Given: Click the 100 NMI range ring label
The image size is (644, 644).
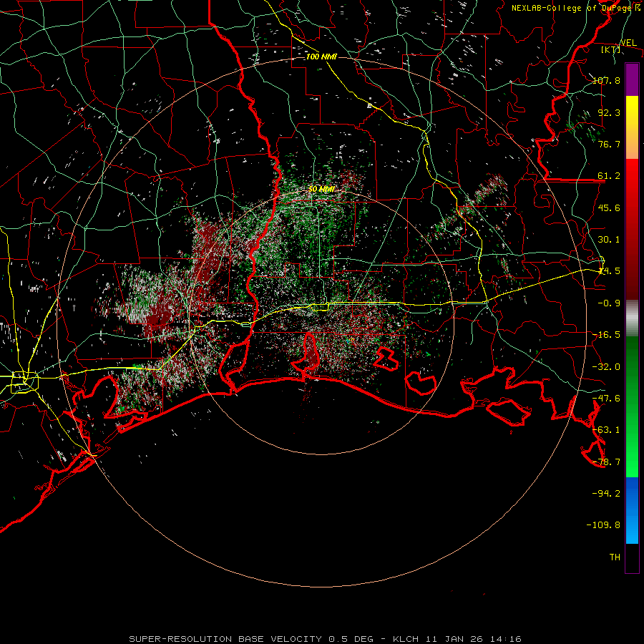Looking at the screenshot, I should 321,57.
